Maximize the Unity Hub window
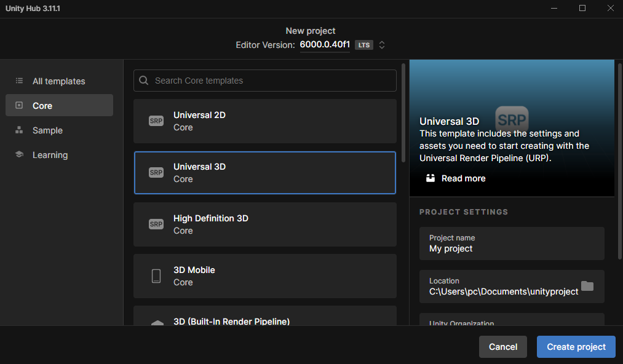Screen dimensions: 623x364 pos(582,9)
